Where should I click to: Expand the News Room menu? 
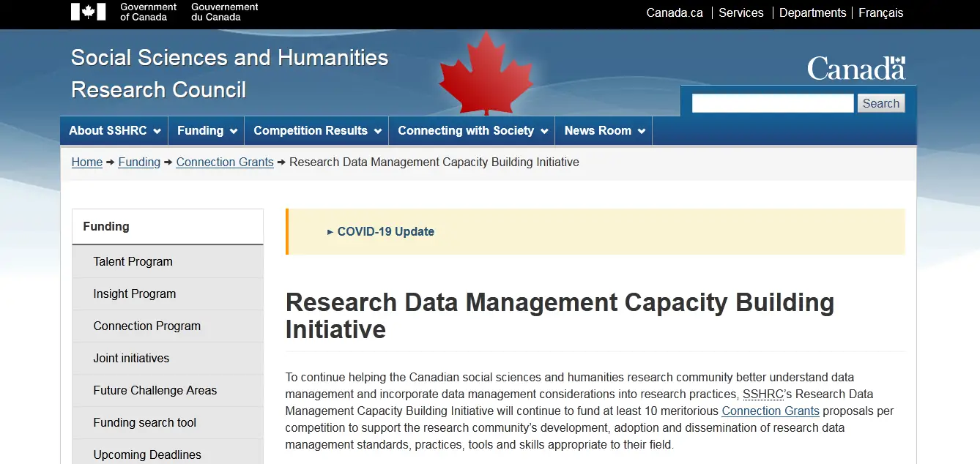(x=604, y=131)
